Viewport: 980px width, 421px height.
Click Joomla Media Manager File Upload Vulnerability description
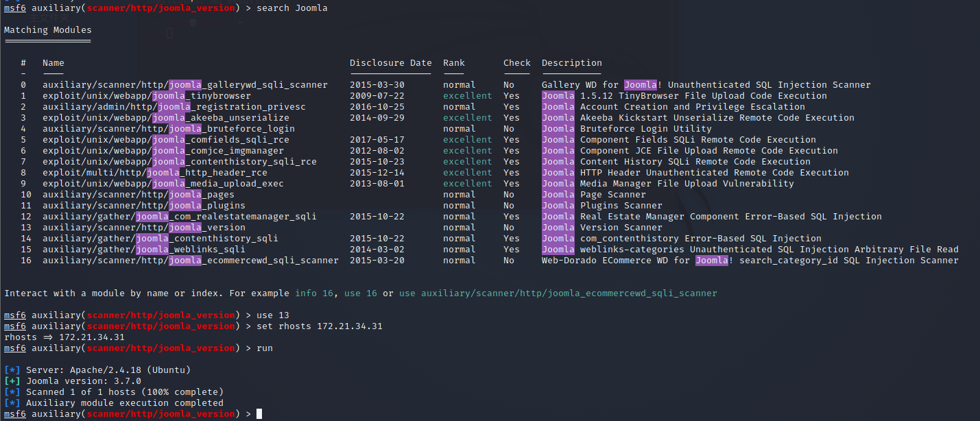click(668, 184)
